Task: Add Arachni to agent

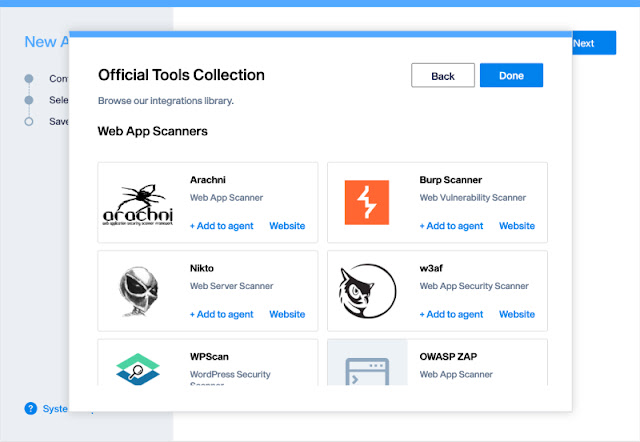Action: tap(222, 226)
